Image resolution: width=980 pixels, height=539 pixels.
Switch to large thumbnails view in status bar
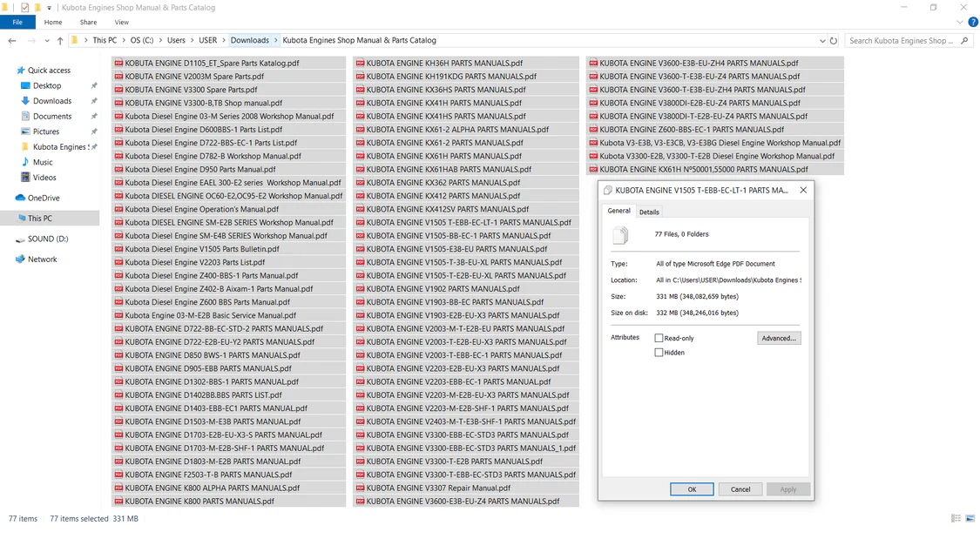tap(970, 519)
